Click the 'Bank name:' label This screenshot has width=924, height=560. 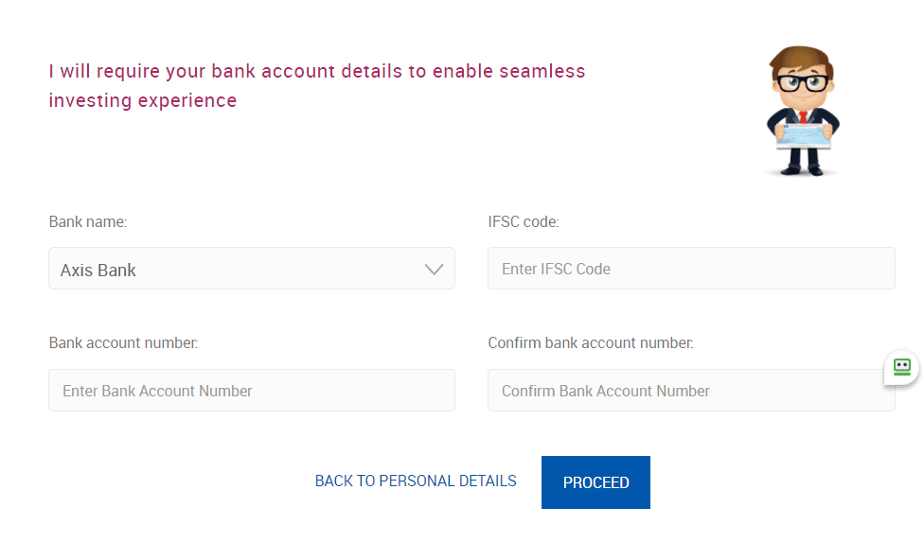pyautogui.click(x=88, y=222)
